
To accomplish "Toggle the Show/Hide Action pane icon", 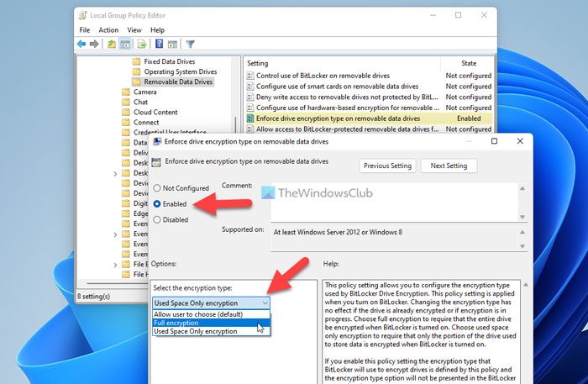I will (x=172, y=44).
